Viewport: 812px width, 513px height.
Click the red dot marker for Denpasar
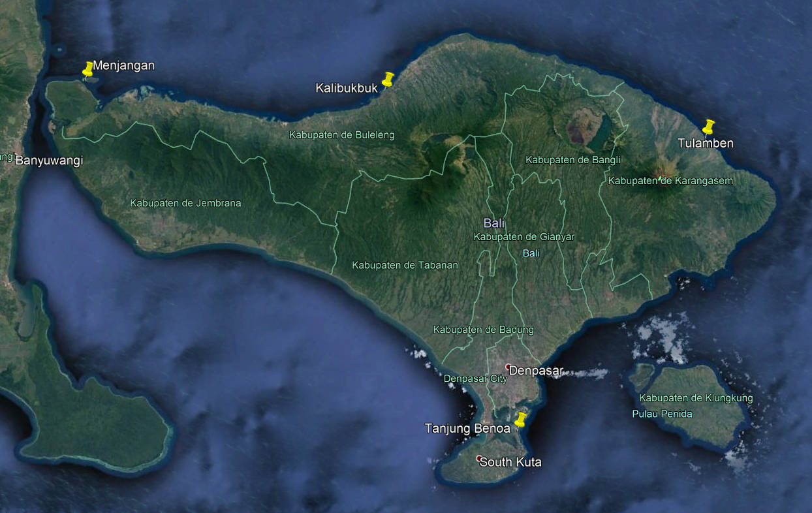(508, 366)
